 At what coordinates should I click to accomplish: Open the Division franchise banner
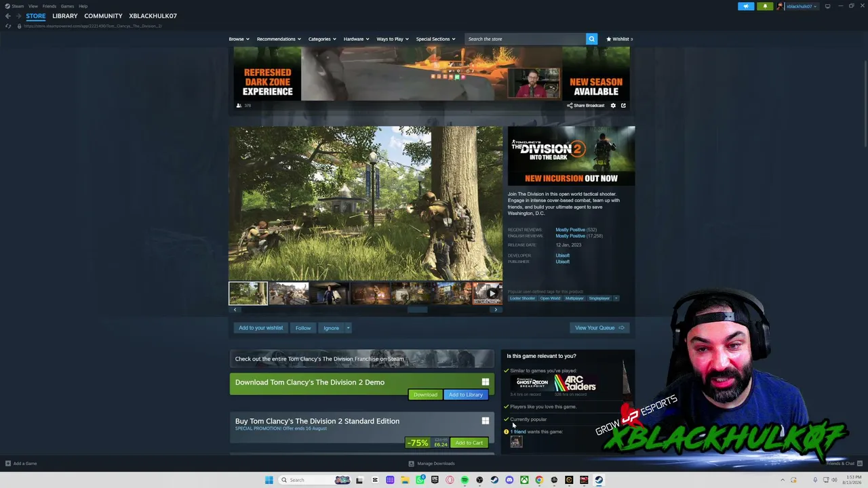362,359
